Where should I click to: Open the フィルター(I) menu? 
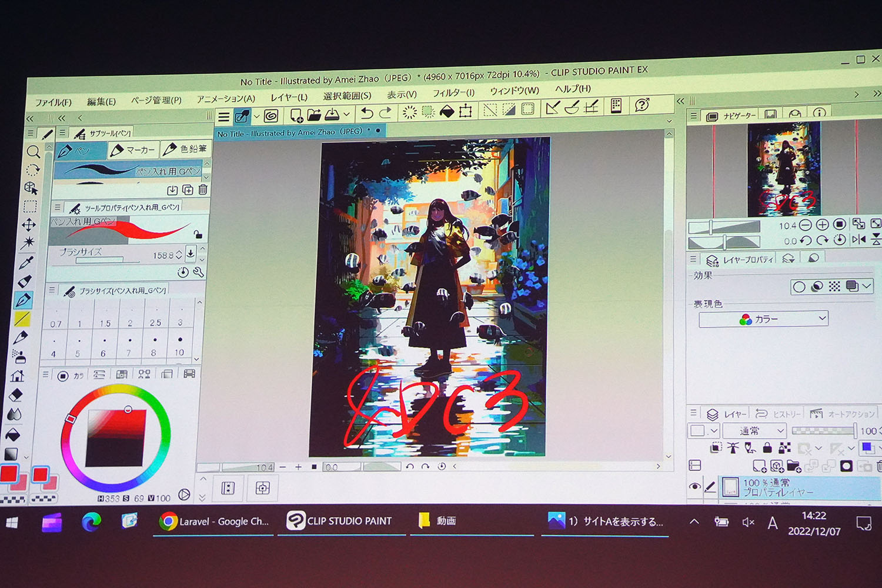click(453, 93)
